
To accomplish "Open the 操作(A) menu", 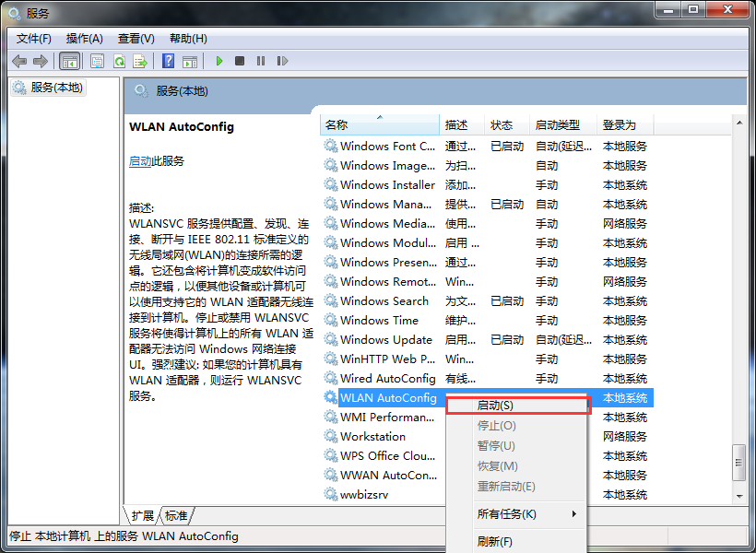I will point(84,38).
